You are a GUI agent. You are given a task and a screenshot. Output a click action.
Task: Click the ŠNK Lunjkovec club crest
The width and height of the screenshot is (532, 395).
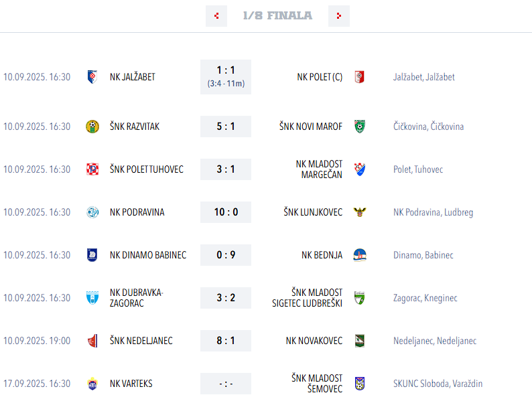[x=360, y=212]
